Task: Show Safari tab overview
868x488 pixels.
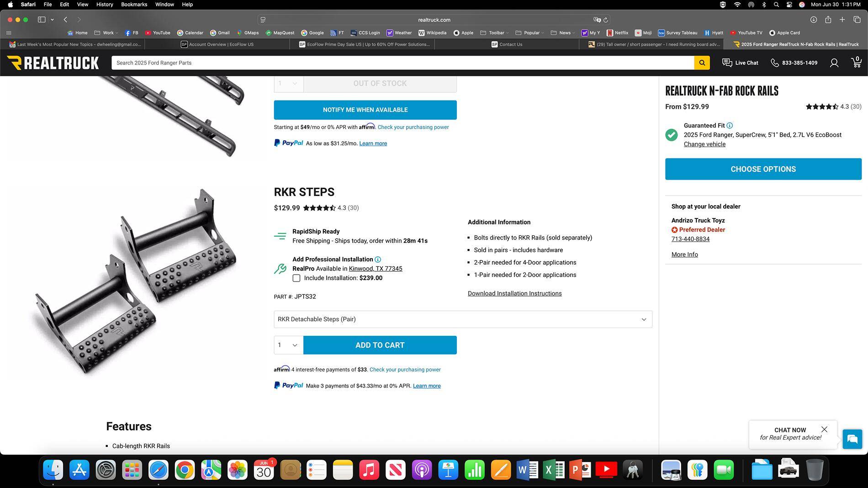Action: [x=857, y=20]
